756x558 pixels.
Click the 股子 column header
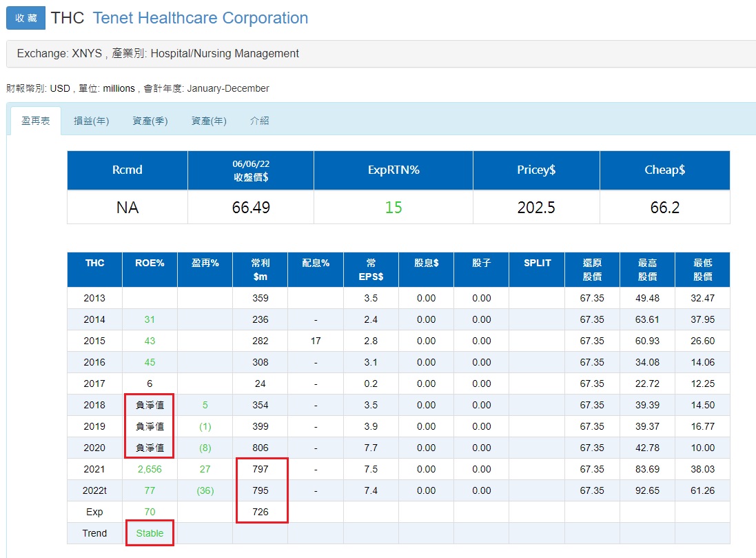pos(481,270)
